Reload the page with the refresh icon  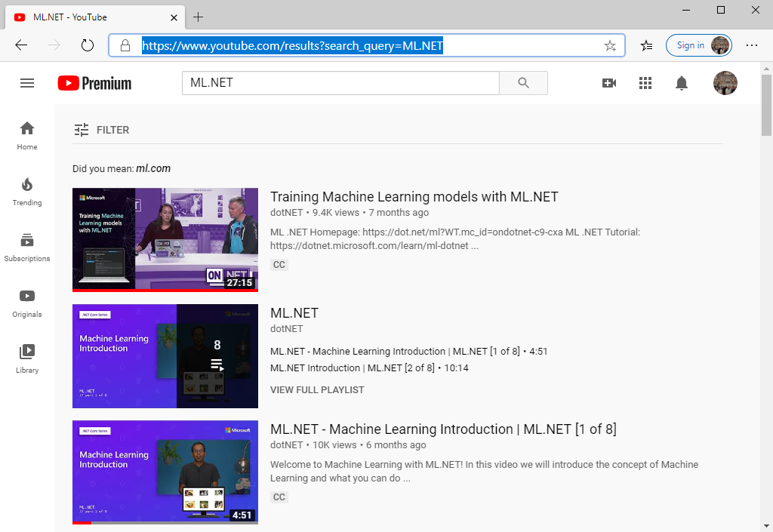coord(88,45)
